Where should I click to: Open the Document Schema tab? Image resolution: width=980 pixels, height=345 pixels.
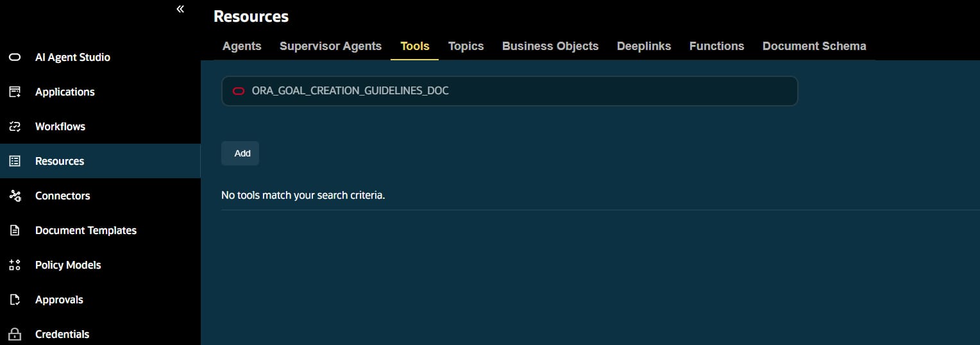pos(814,46)
